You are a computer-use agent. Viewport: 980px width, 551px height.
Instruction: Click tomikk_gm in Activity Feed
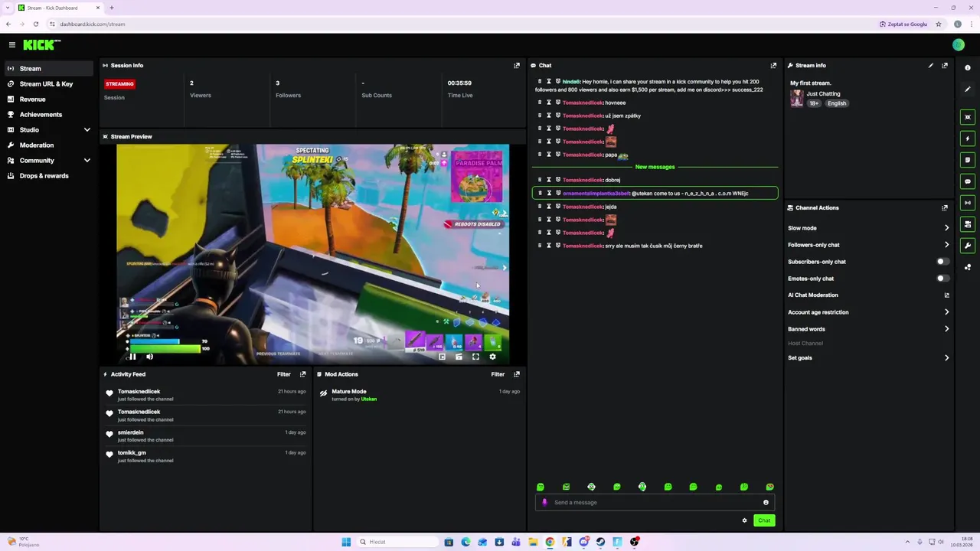tap(132, 453)
